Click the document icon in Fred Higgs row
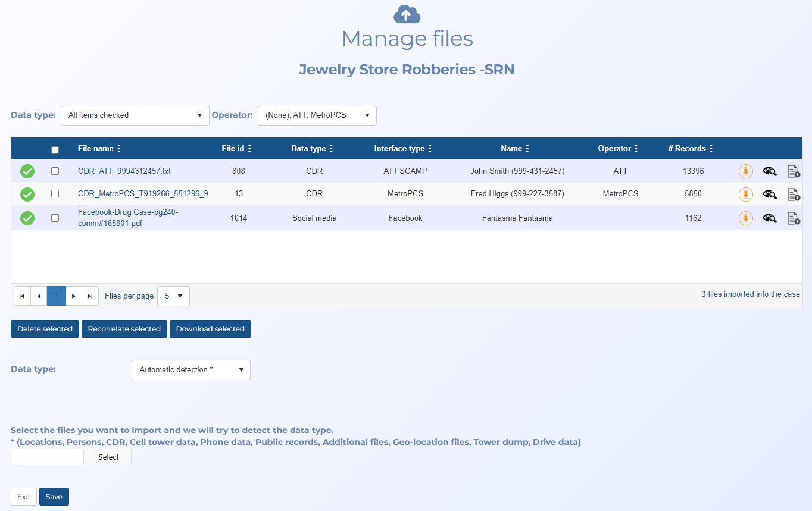 click(793, 194)
